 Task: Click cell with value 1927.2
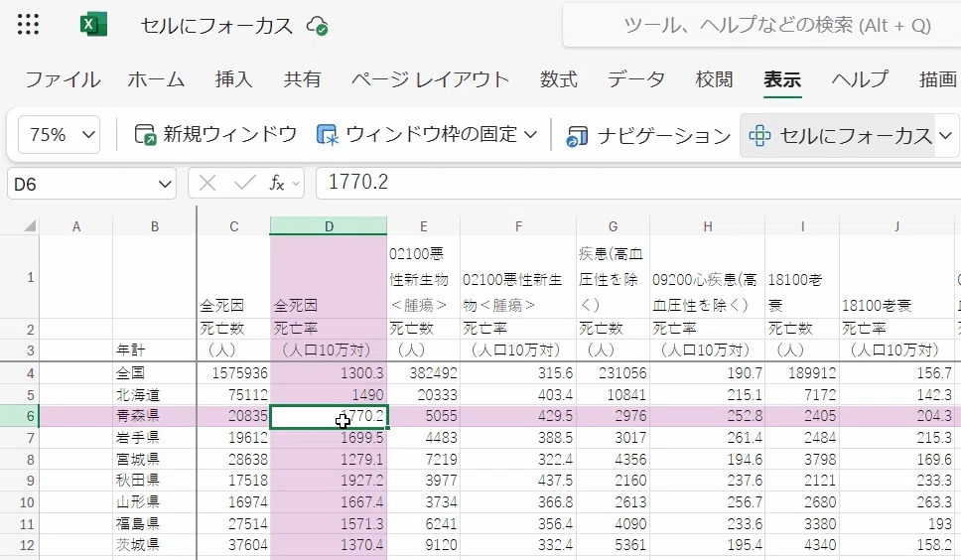(329, 481)
